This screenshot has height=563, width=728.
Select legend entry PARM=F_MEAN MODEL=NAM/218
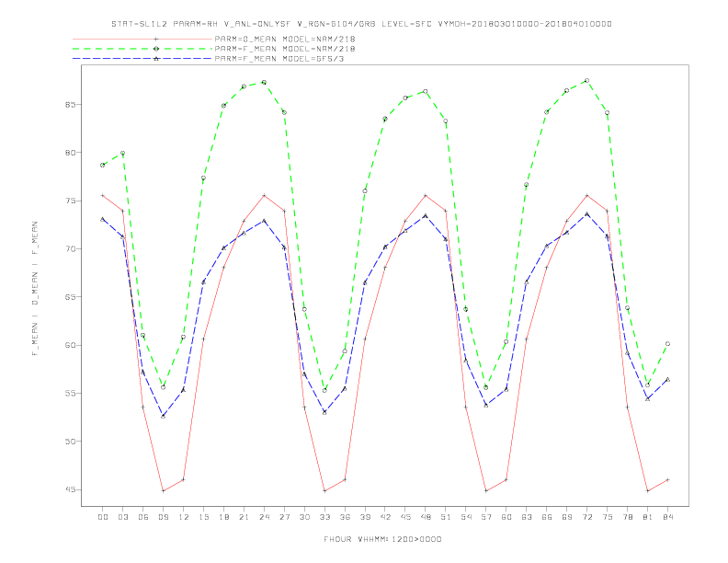pyautogui.click(x=285, y=49)
